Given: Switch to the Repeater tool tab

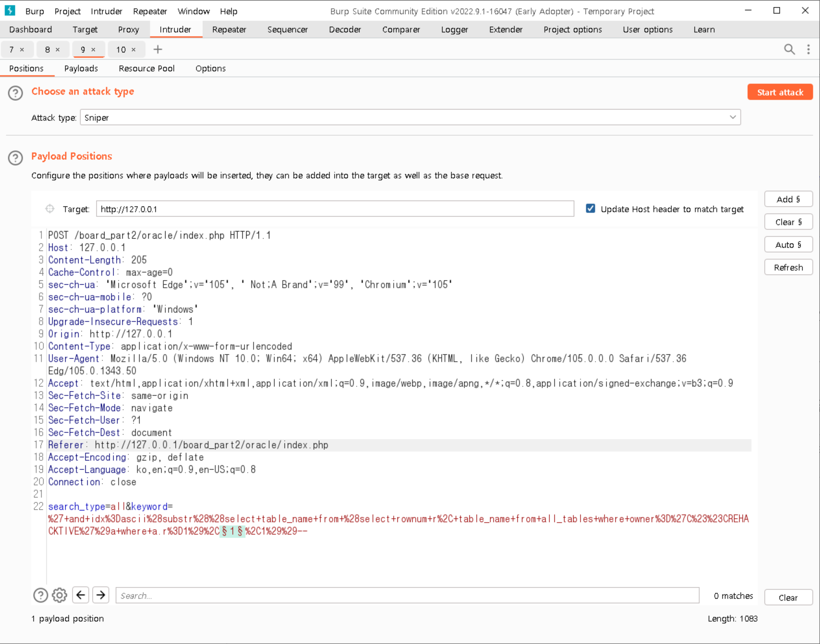Looking at the screenshot, I should (229, 29).
